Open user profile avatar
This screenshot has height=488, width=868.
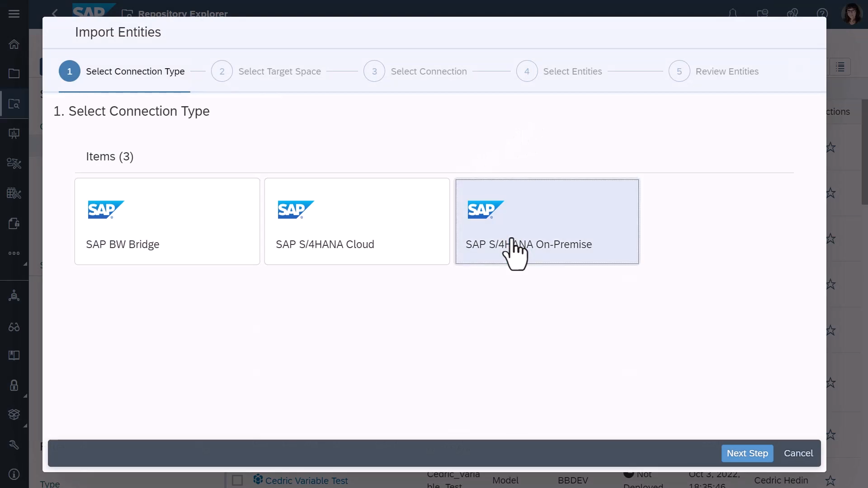point(852,14)
